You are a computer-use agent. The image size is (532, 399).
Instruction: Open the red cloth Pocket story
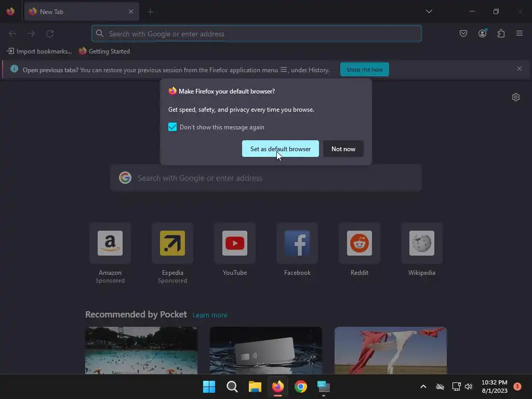391,351
